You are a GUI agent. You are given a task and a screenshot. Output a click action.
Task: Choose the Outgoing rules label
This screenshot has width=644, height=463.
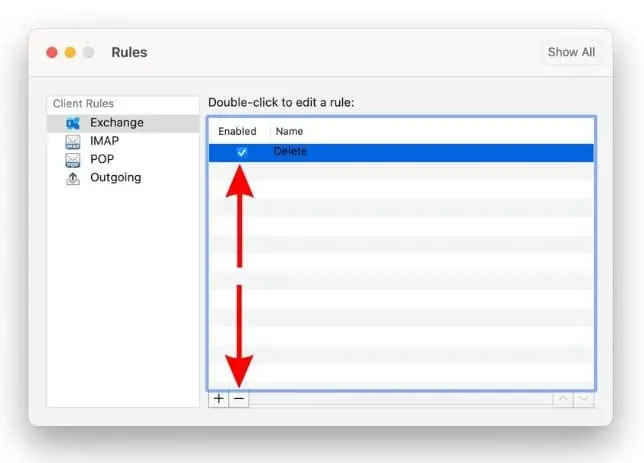click(x=115, y=178)
